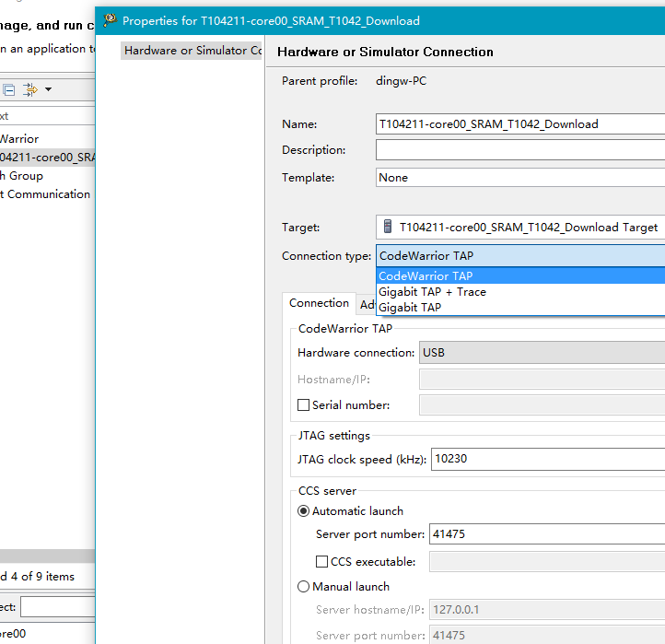The height and width of the screenshot is (644, 665).
Task: Click the Server port number field under Automatic launch
Action: (545, 534)
